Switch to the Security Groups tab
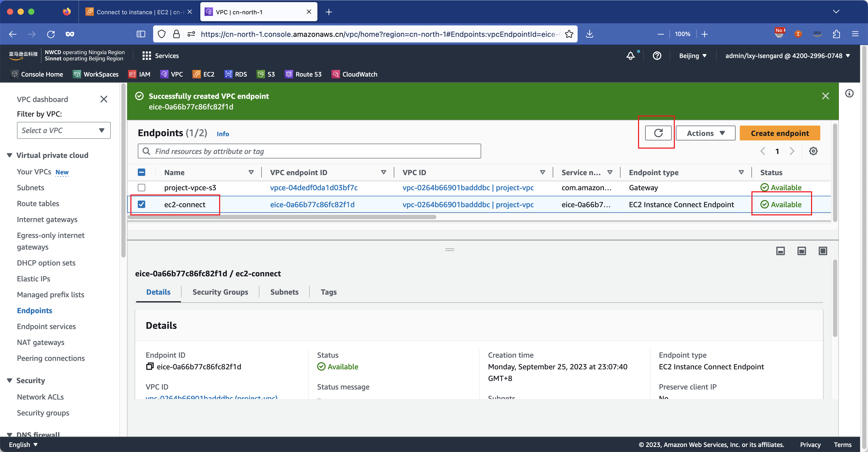The height and width of the screenshot is (452, 868). pyautogui.click(x=220, y=292)
